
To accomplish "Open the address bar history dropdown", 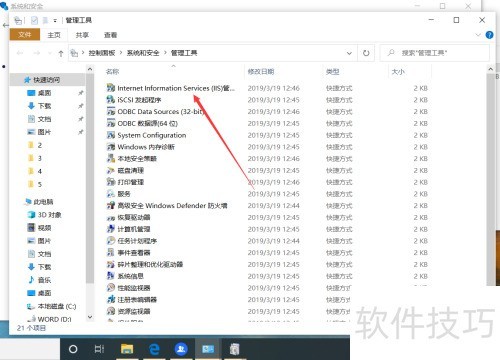I will (x=349, y=53).
